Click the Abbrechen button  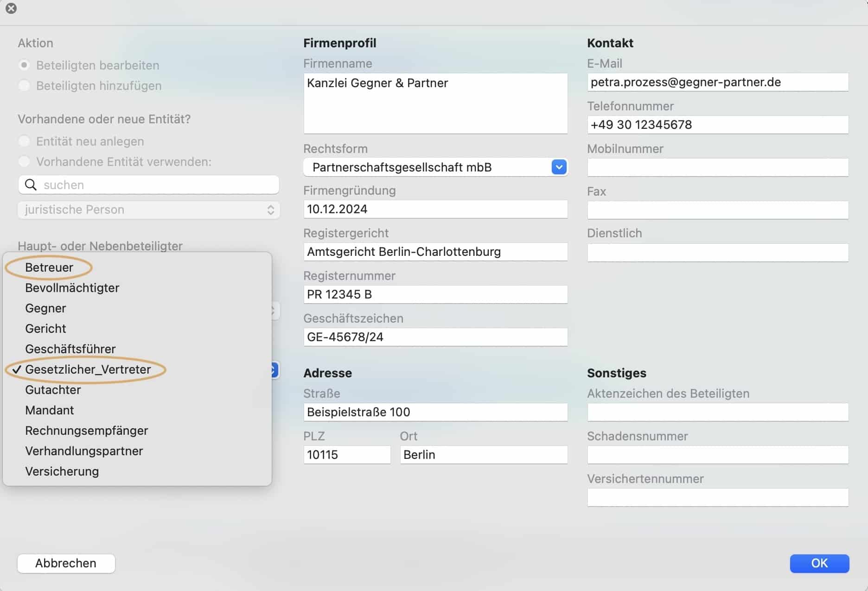tap(66, 563)
